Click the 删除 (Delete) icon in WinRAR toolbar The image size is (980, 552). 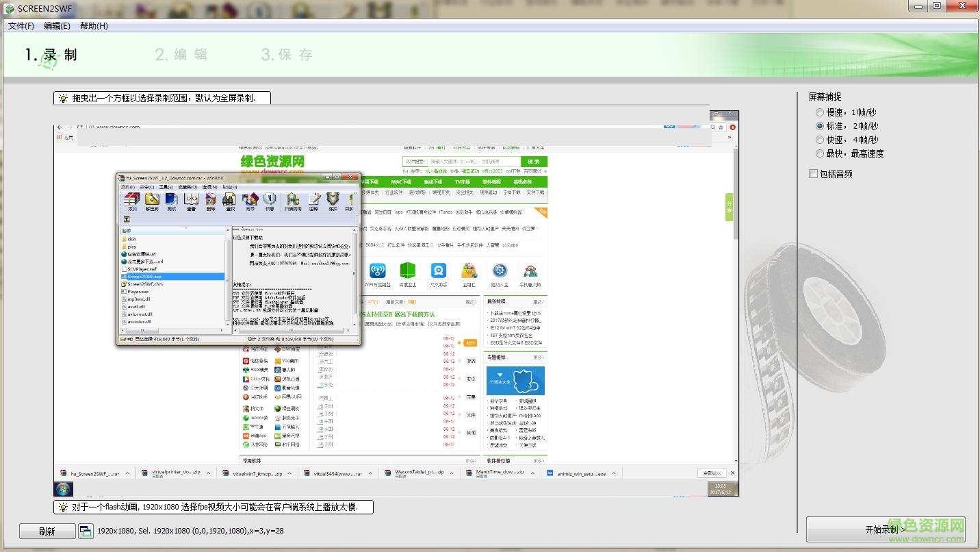point(210,200)
